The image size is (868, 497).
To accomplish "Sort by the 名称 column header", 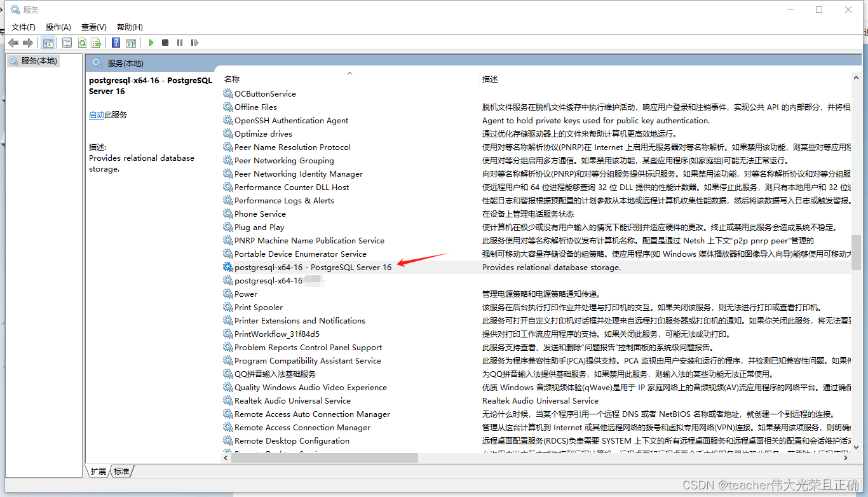I will point(232,79).
